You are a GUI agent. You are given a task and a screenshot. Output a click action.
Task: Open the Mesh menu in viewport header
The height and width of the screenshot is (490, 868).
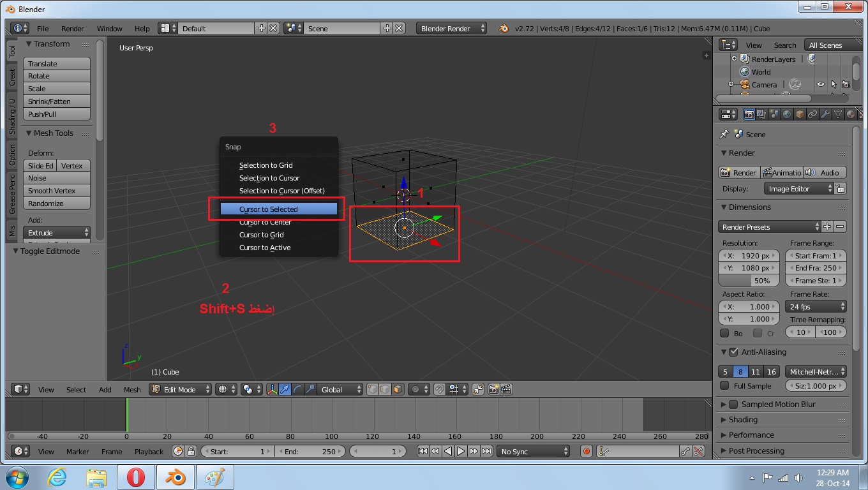pos(132,389)
